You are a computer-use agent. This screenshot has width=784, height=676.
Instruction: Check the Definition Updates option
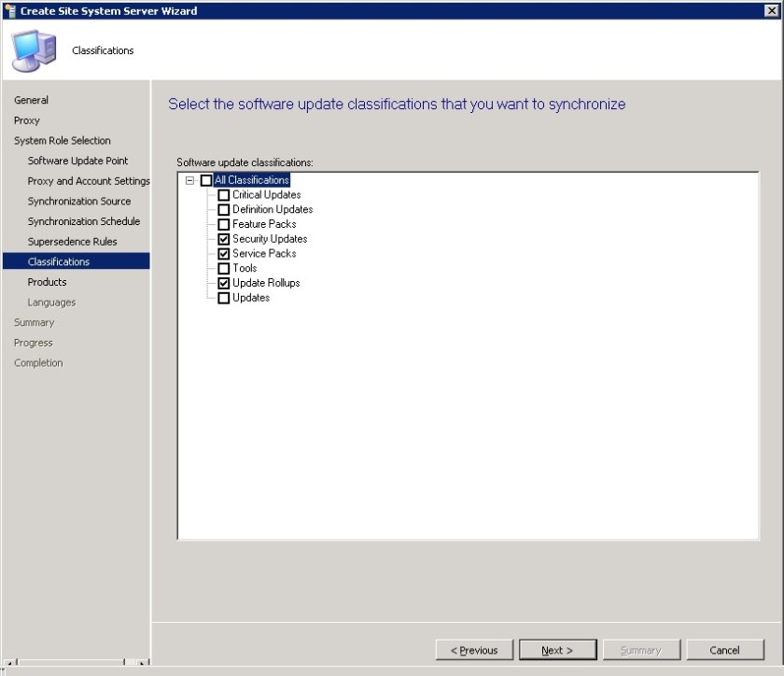point(223,209)
